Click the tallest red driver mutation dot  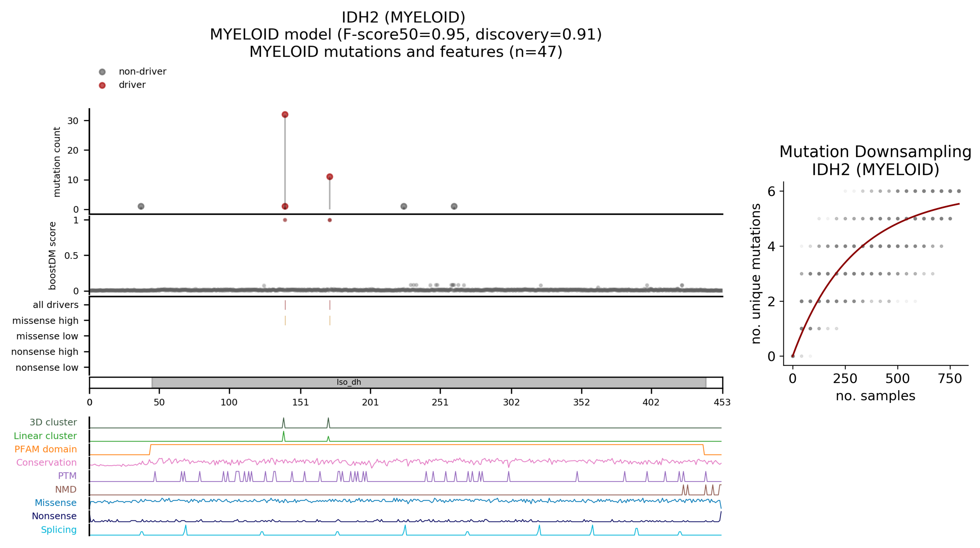[285, 114]
